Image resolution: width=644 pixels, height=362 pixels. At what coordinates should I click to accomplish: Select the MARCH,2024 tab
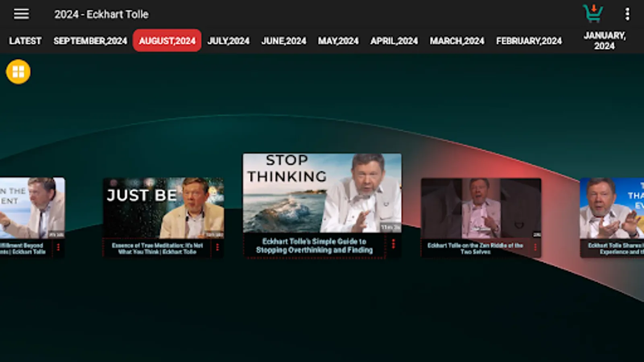click(x=457, y=41)
